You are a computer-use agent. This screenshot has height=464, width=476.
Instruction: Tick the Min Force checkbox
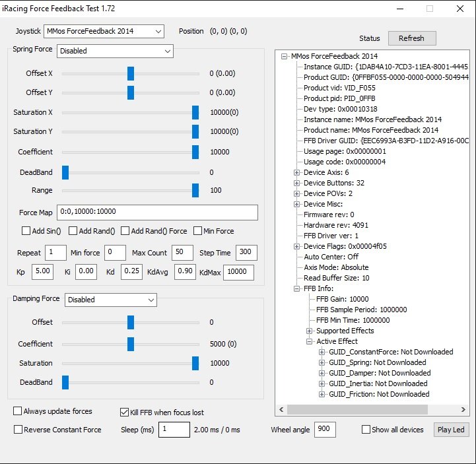point(198,231)
